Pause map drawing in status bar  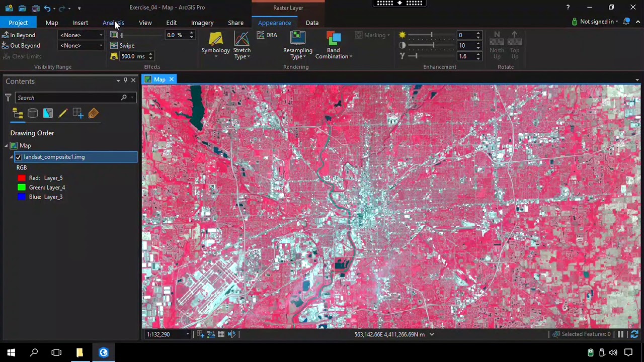coord(621,334)
